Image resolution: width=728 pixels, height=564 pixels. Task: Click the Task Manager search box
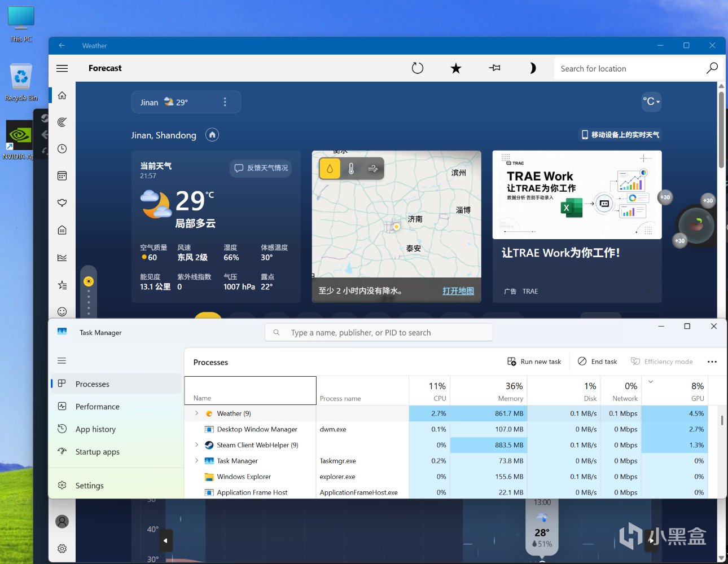pyautogui.click(x=379, y=332)
